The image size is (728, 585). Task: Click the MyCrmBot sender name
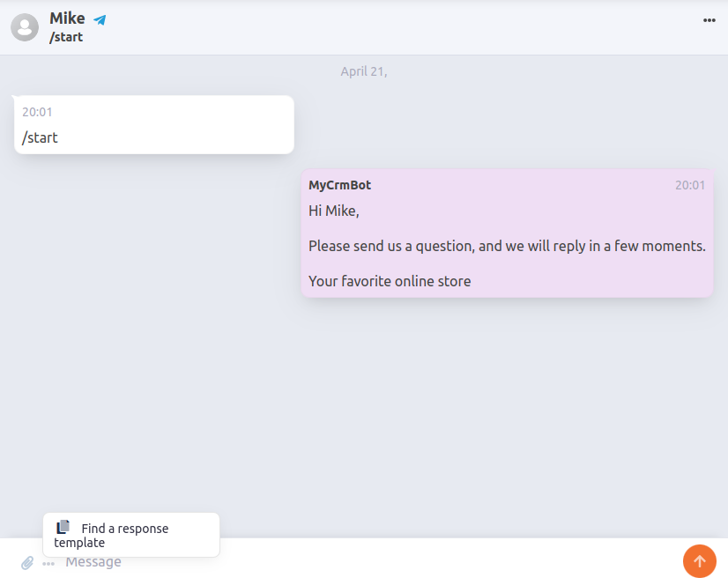[x=339, y=185]
